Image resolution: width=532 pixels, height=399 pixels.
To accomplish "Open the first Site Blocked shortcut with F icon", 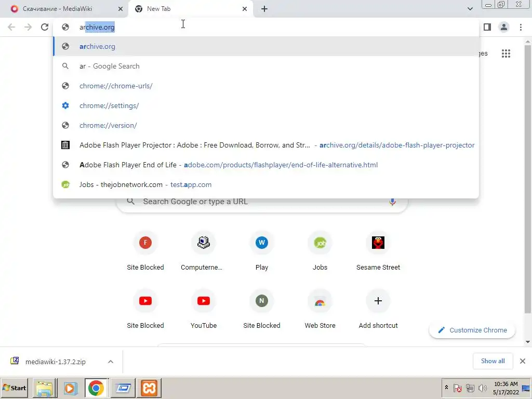I will click(x=145, y=252).
